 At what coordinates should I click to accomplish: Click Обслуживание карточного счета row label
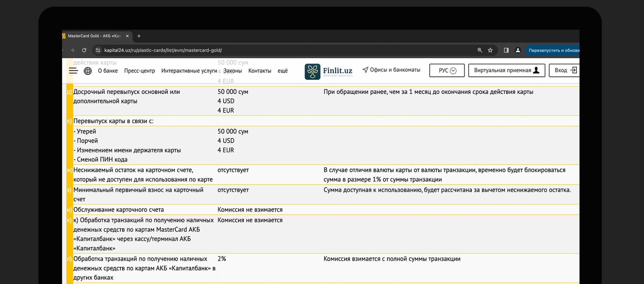click(119, 210)
